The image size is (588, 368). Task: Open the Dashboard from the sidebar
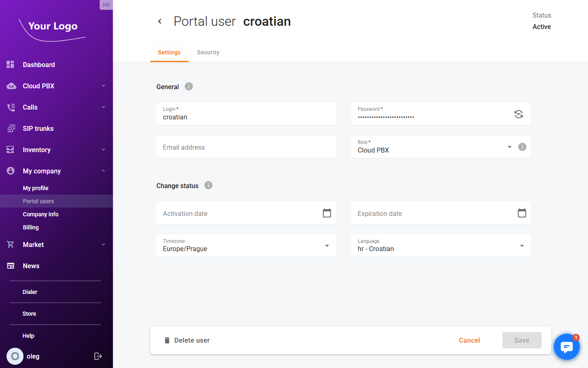click(x=39, y=65)
